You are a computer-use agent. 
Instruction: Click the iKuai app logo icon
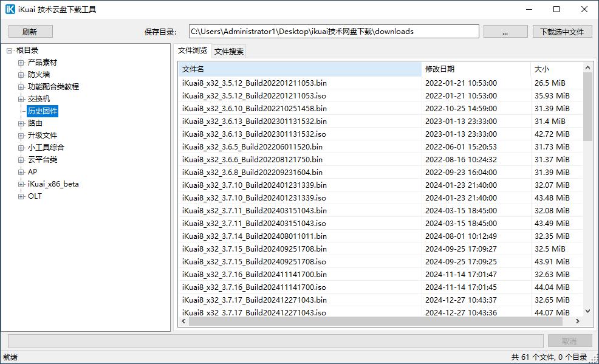(x=10, y=9)
